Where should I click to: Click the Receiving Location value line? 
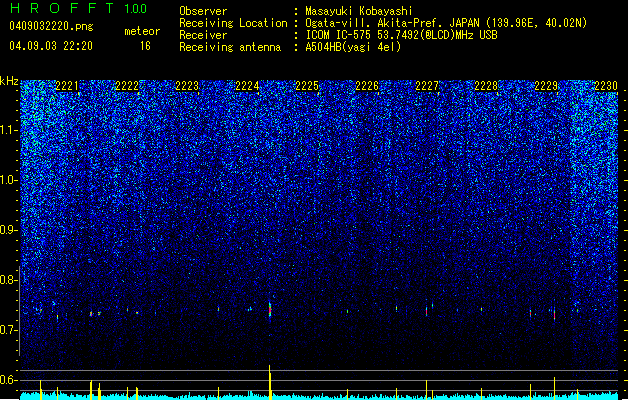click(x=446, y=23)
